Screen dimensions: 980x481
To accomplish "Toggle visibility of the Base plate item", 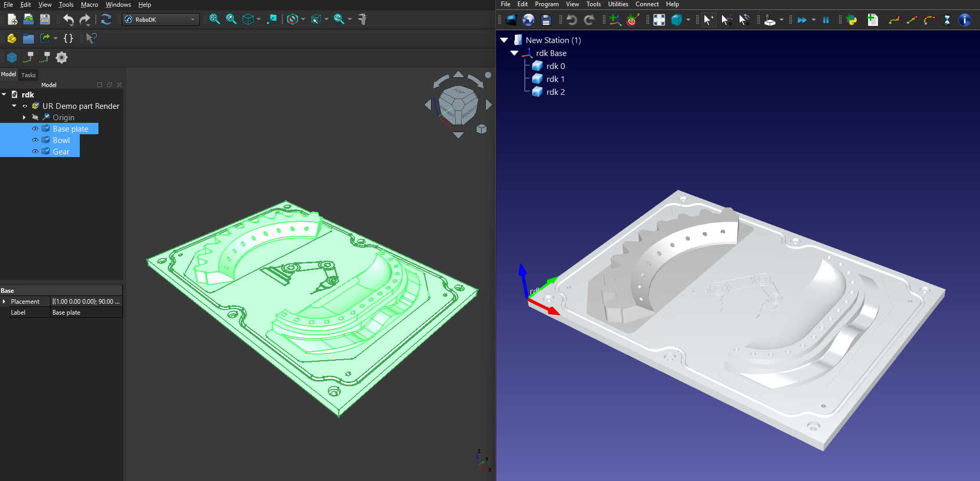I will point(35,129).
